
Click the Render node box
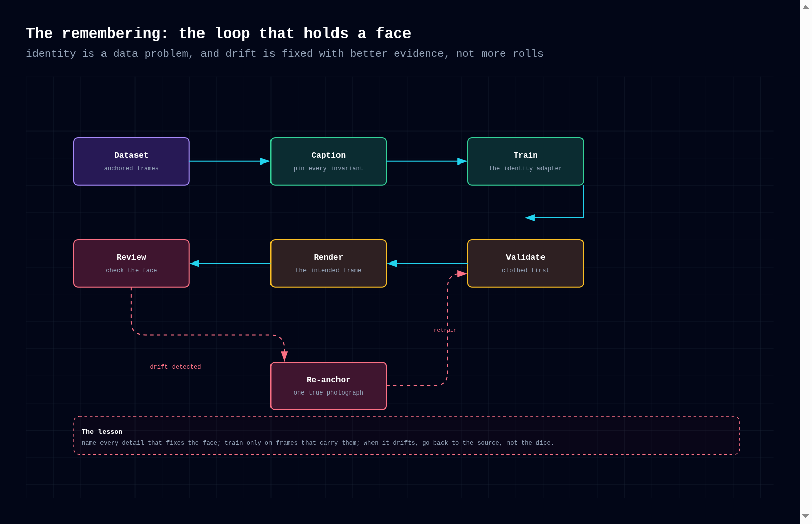coord(328,264)
